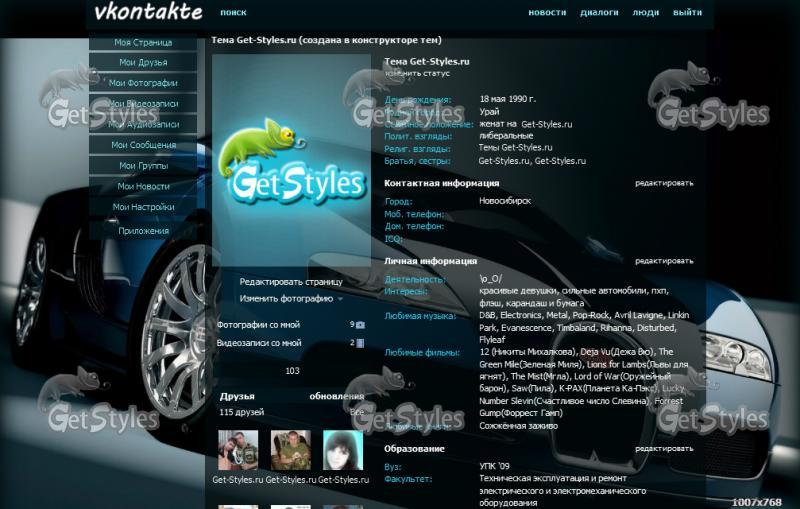Open friend avatar showing two people together
The height and width of the screenshot is (509, 800).
(290, 450)
